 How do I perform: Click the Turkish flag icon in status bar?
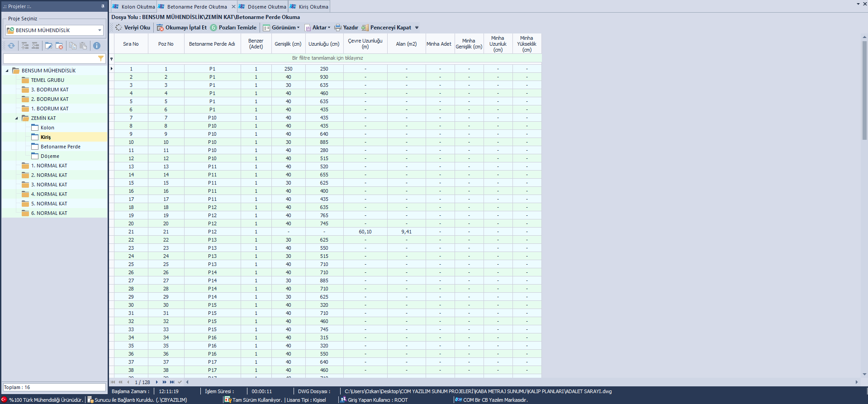click(5, 400)
